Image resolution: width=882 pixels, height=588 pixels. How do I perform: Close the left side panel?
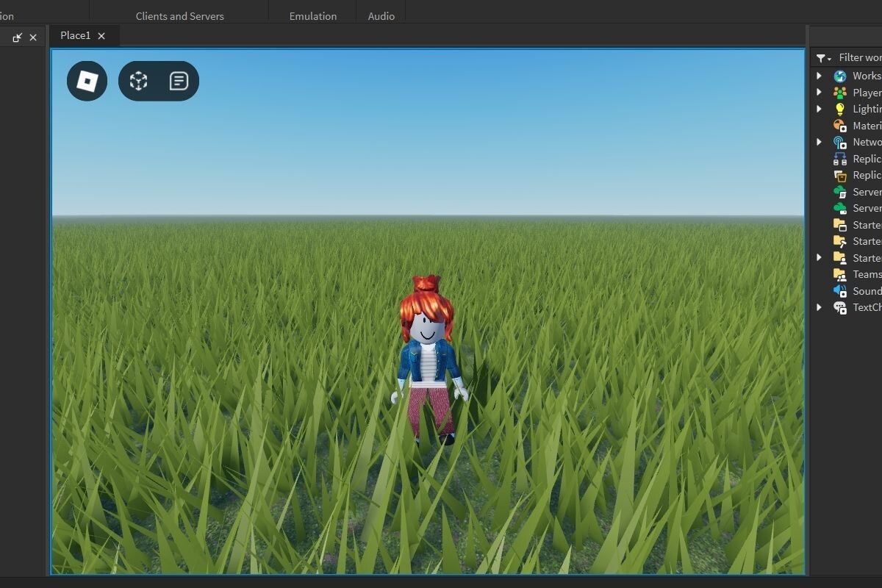click(33, 37)
